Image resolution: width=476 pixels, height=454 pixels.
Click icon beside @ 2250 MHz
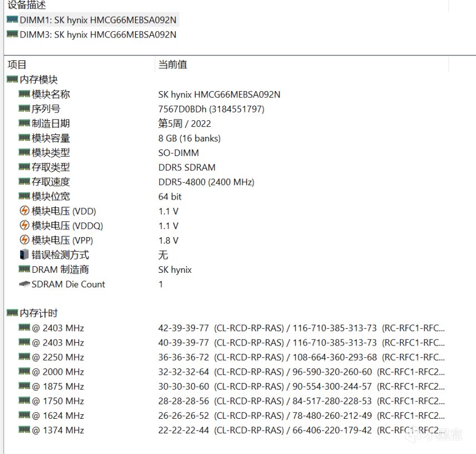coord(24,357)
